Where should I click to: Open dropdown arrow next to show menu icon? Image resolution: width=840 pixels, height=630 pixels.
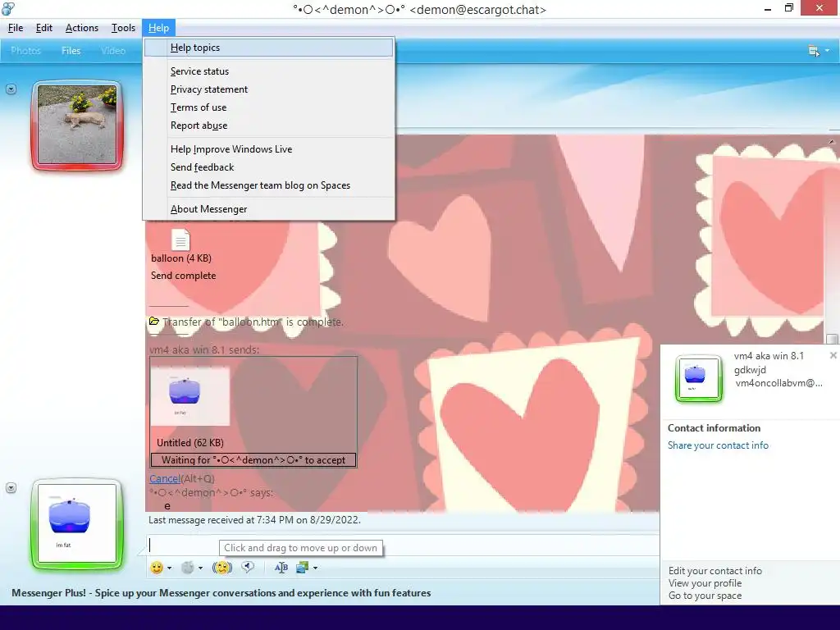[827, 51]
